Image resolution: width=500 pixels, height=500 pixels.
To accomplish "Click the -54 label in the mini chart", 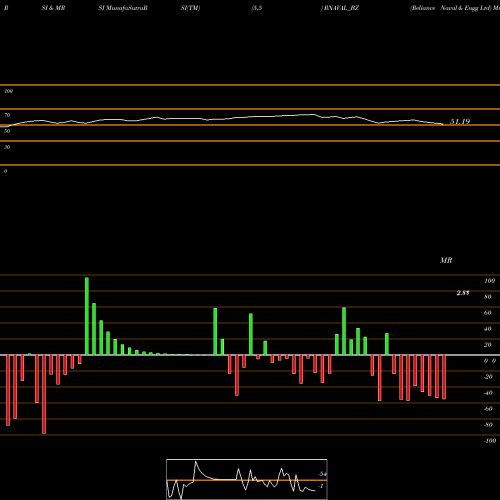I will point(322,474).
